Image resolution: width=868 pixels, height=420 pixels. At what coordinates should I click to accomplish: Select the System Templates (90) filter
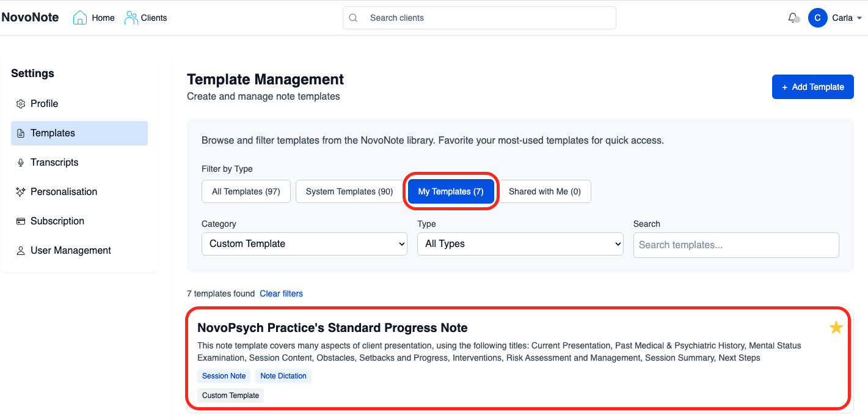coord(349,191)
